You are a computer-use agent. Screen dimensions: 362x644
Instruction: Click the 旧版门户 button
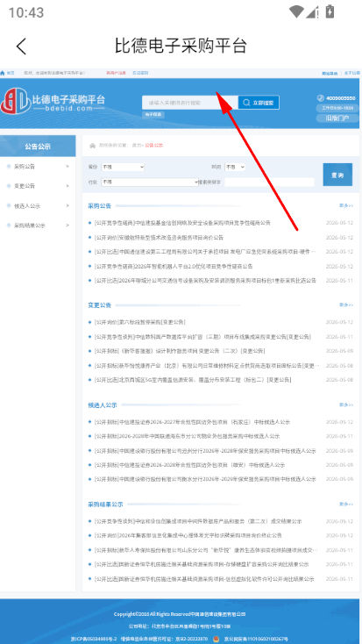(x=337, y=118)
